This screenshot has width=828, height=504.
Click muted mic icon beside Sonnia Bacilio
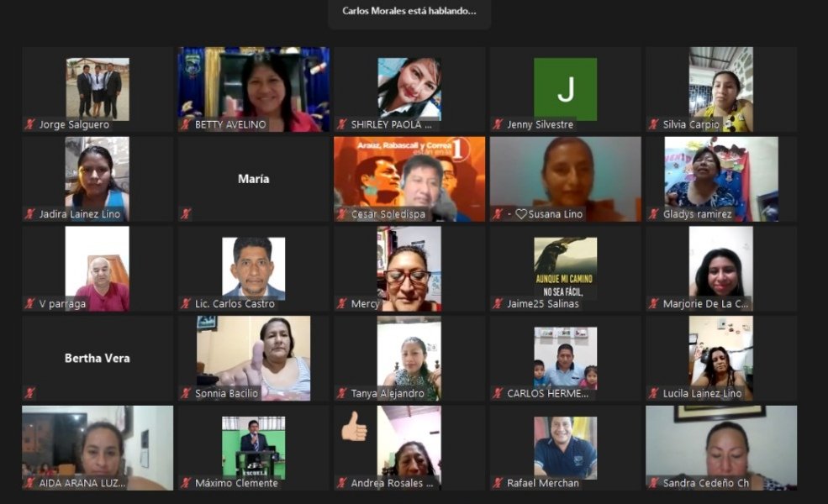185,393
